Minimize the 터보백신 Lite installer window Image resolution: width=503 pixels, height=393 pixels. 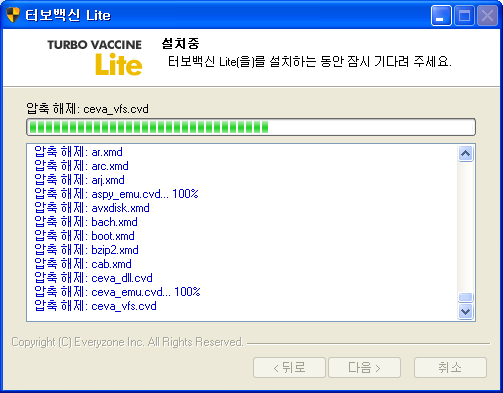coord(441,15)
